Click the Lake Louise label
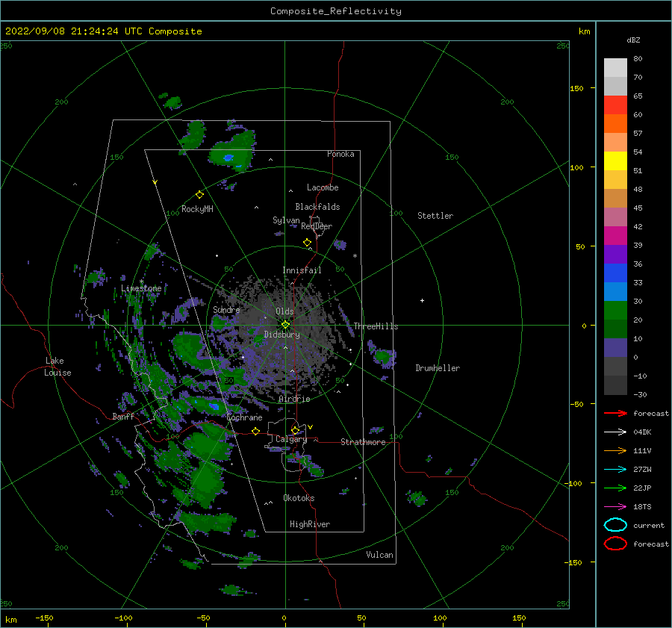Viewport: 672px width, 628px height. (57, 367)
